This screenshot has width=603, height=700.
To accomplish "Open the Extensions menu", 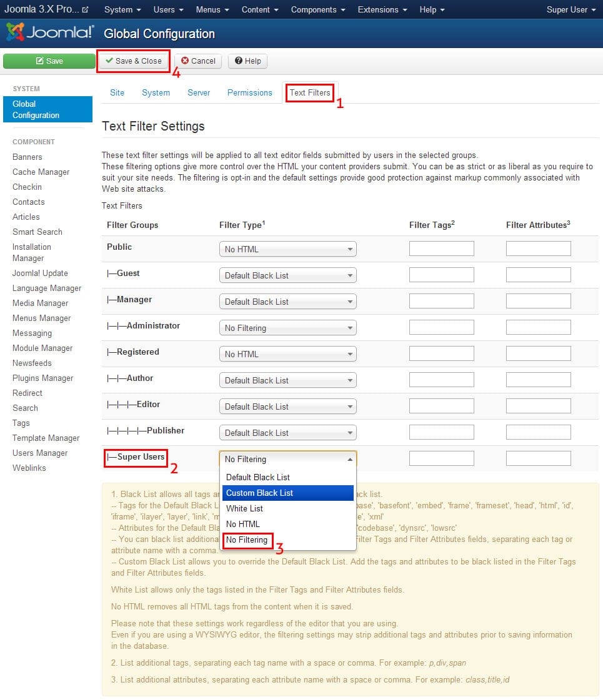I will coord(382,10).
